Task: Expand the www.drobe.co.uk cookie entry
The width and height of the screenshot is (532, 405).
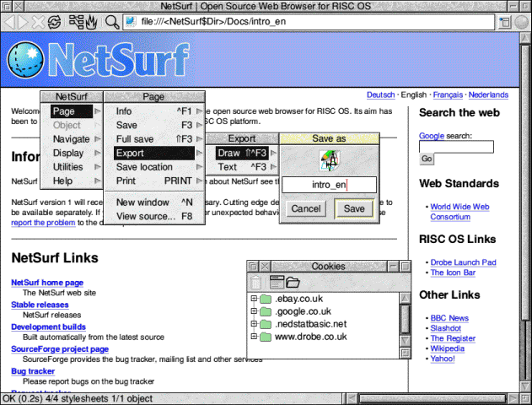Action: tap(254, 337)
